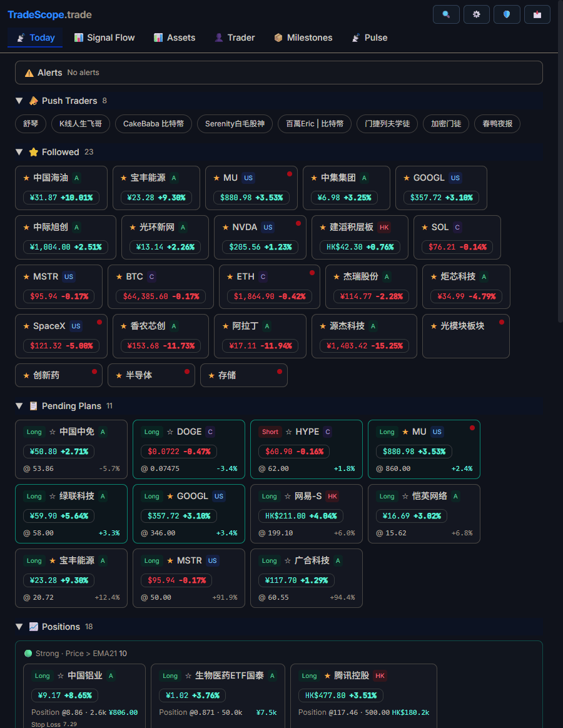
Task: Star the HYPE pending plan
Action: (x=288, y=432)
